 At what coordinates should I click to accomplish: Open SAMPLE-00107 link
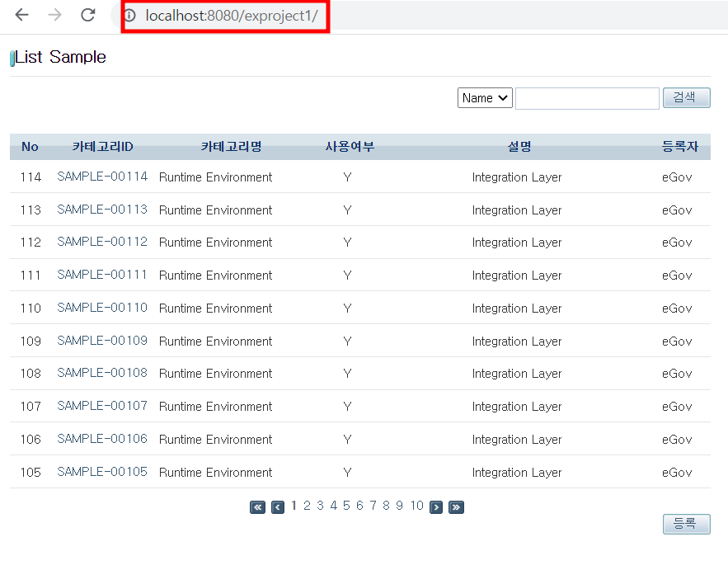[102, 406]
